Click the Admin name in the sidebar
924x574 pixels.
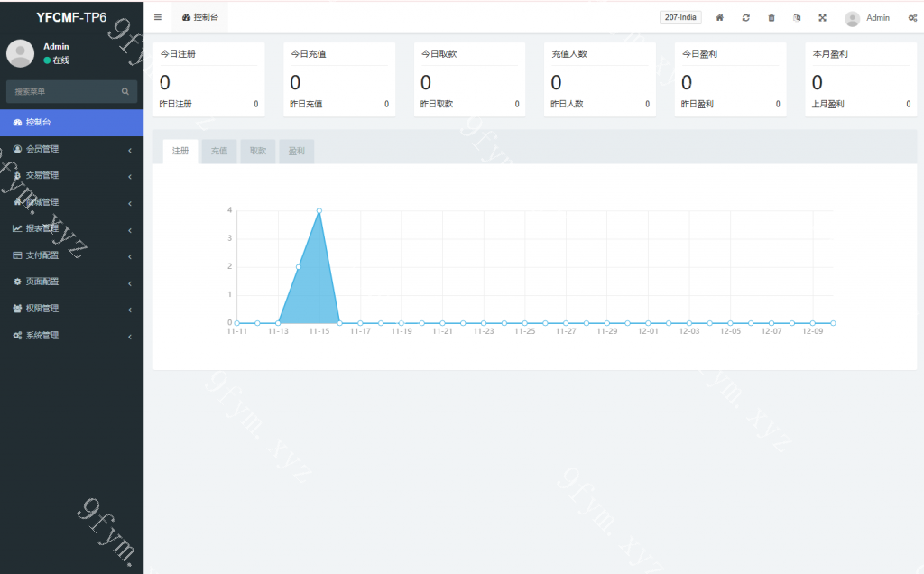point(56,47)
